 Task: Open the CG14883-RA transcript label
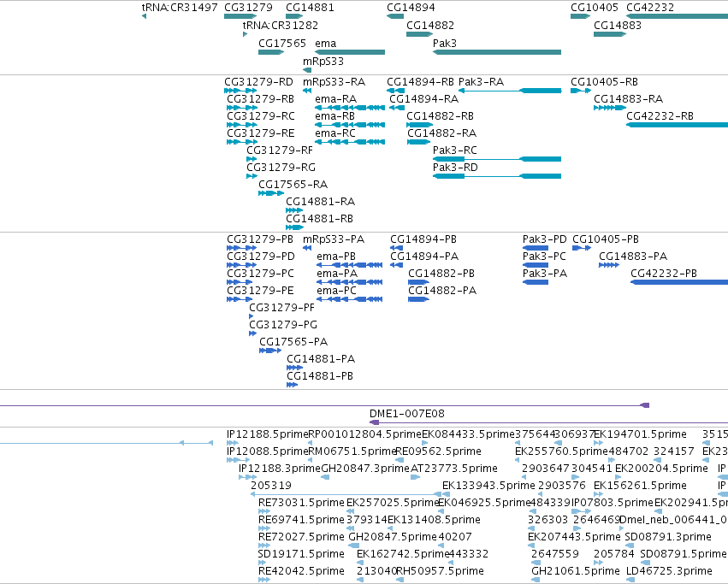pos(628,99)
